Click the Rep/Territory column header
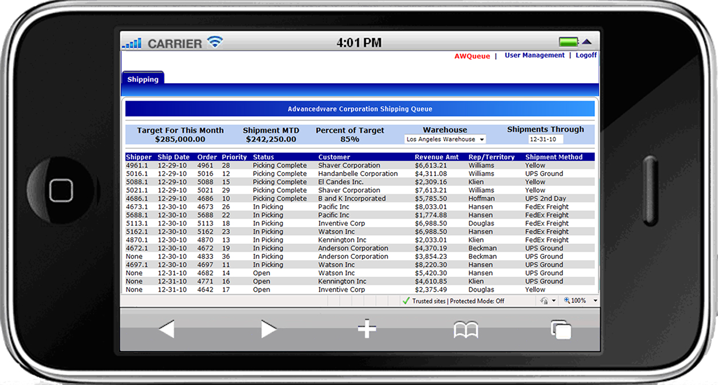Screen dimensions: 718x385 (x=491, y=157)
